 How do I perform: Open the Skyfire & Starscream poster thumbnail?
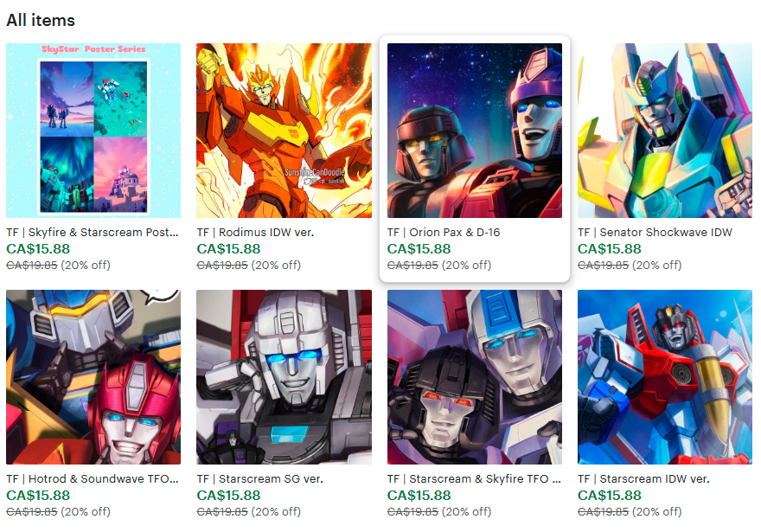click(93, 130)
